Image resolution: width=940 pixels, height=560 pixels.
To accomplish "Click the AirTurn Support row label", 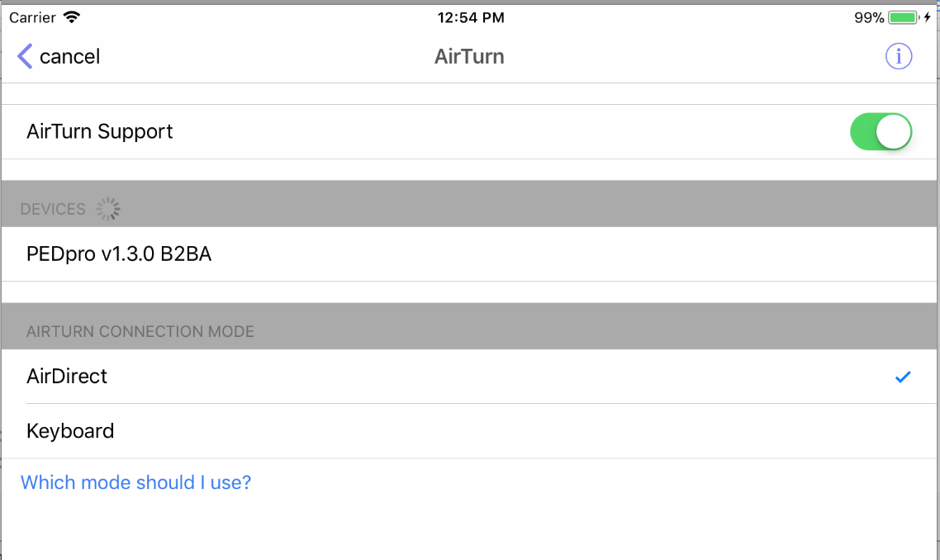I will [x=100, y=132].
